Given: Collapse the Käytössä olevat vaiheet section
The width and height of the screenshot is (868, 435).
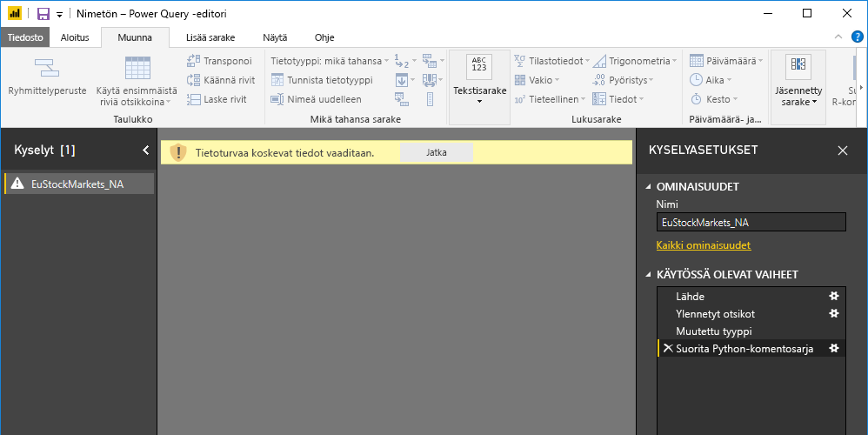Looking at the screenshot, I should (x=648, y=275).
